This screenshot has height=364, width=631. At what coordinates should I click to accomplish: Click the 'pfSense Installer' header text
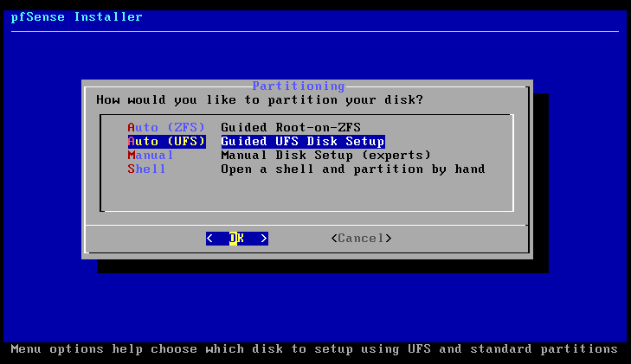[x=76, y=16]
